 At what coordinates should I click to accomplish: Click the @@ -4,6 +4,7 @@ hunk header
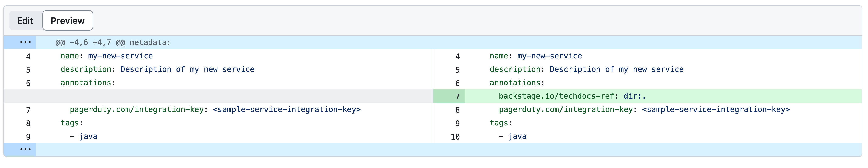click(113, 43)
